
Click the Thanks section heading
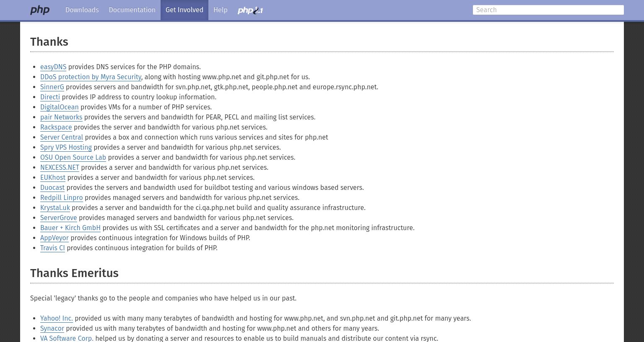(49, 42)
